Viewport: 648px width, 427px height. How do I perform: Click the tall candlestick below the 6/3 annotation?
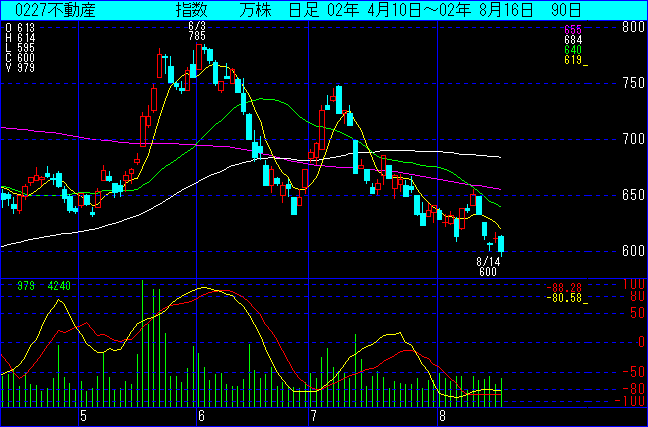coord(199,57)
